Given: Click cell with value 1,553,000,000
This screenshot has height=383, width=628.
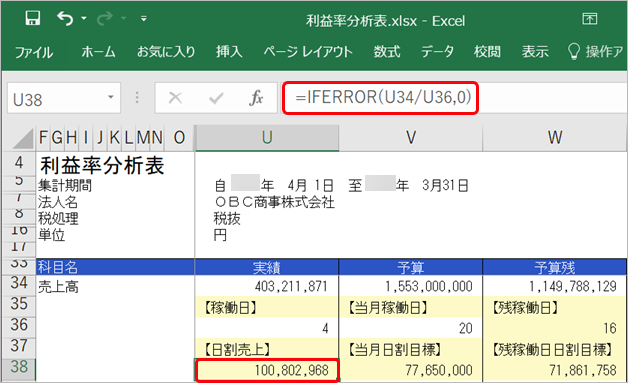Looking at the screenshot, I should point(411,286).
